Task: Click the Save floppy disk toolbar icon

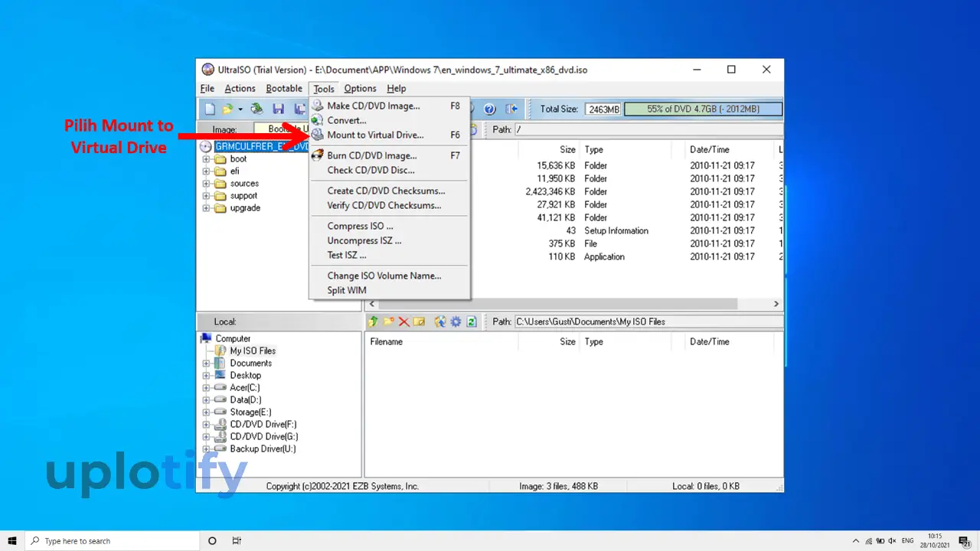Action: [x=279, y=109]
